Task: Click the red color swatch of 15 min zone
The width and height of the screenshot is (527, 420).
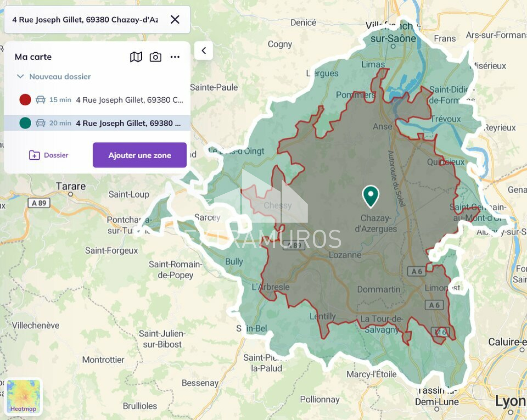Action: click(25, 99)
